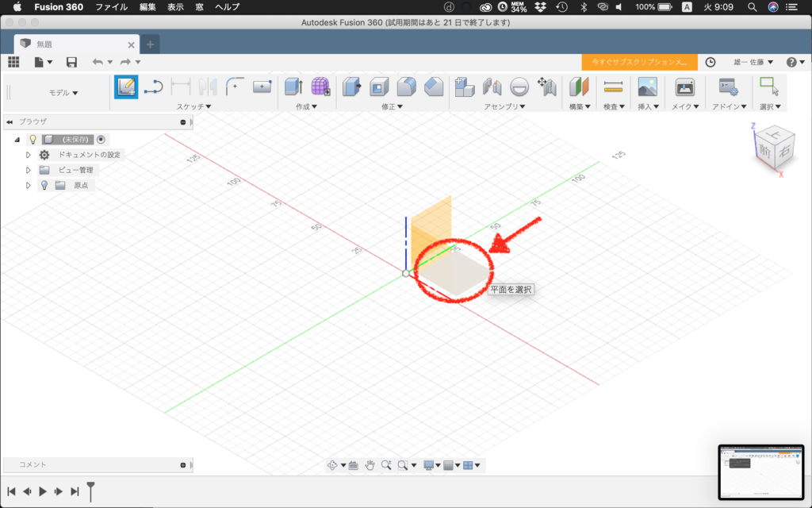Select the Joint assembly tool
Screen dimensions: 812x508
[492, 87]
